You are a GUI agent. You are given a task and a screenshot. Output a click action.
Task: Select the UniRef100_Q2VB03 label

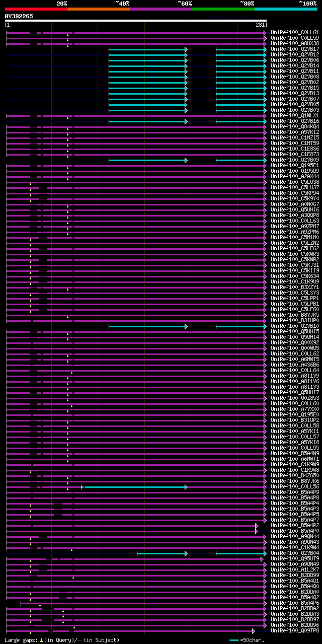click(295, 110)
